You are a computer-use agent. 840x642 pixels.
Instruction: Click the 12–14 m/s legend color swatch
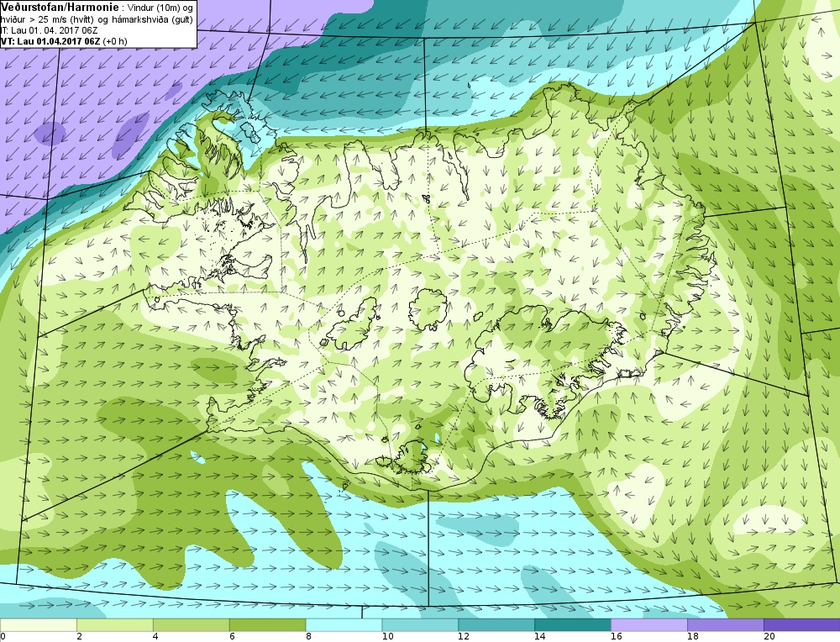point(496,625)
